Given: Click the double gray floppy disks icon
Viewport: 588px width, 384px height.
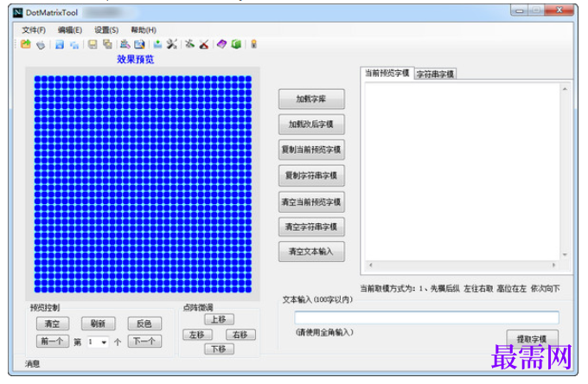Looking at the screenshot, I should click(x=107, y=45).
